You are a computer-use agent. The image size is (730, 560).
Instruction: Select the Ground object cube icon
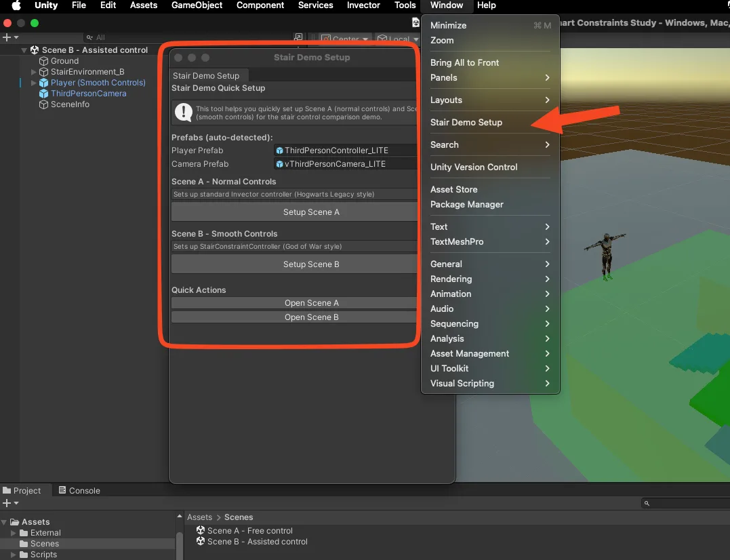click(44, 61)
